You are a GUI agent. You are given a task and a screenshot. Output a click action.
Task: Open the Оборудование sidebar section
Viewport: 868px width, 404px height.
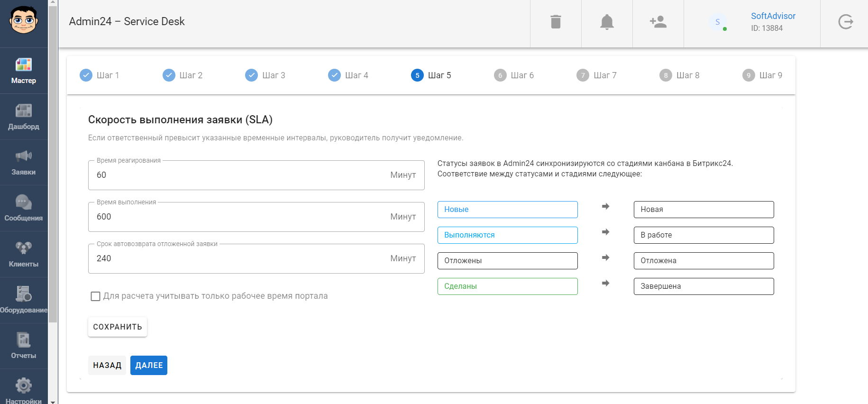[24, 300]
